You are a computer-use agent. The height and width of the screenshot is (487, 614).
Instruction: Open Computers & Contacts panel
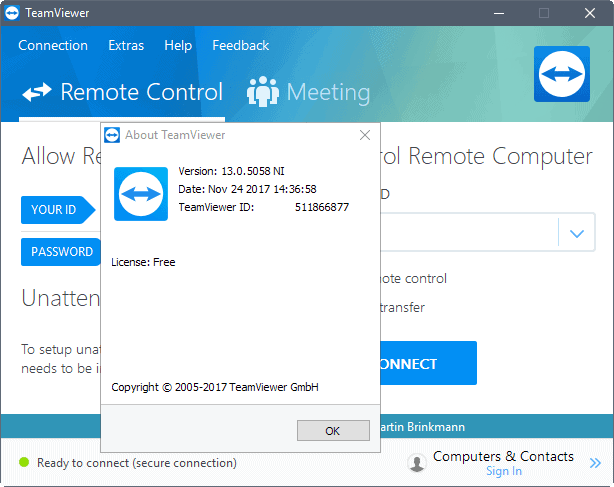tap(503, 456)
